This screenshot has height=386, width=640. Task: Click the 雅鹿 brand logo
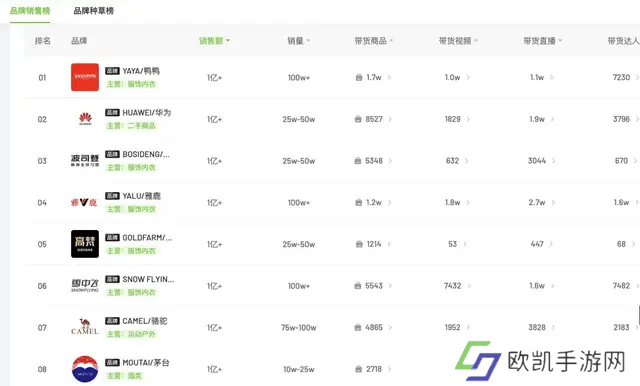85,202
